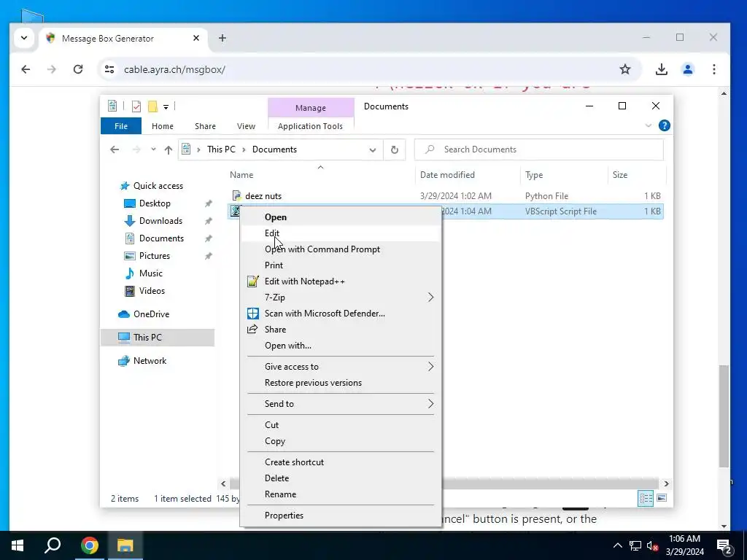Screen dimensions: 747x560
Task: Open Quick access in sidebar
Action: point(158,186)
